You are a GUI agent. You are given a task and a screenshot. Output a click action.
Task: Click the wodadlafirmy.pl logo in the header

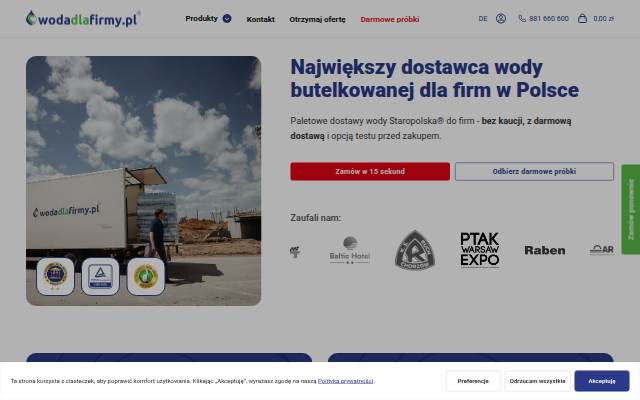point(83,19)
